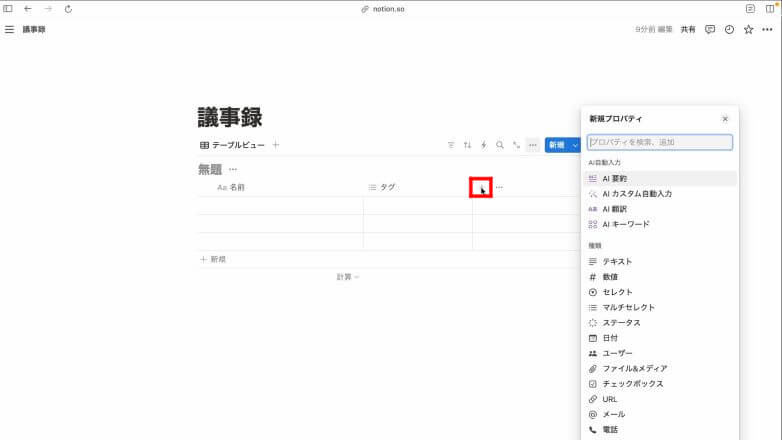Open the 無題 database options ellipsis

233,170
